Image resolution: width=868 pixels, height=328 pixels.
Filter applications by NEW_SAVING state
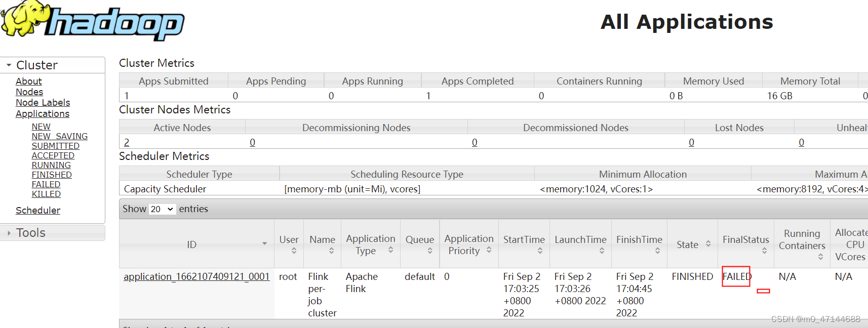point(60,136)
